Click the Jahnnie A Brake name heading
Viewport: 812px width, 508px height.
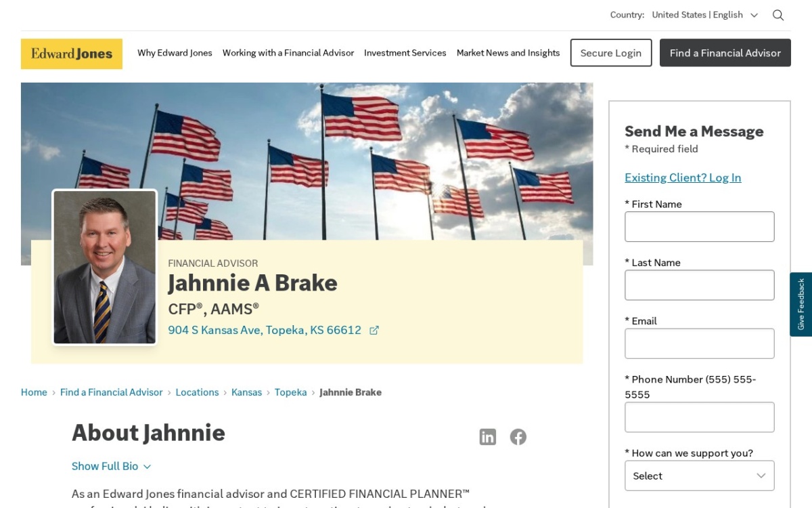(x=252, y=283)
